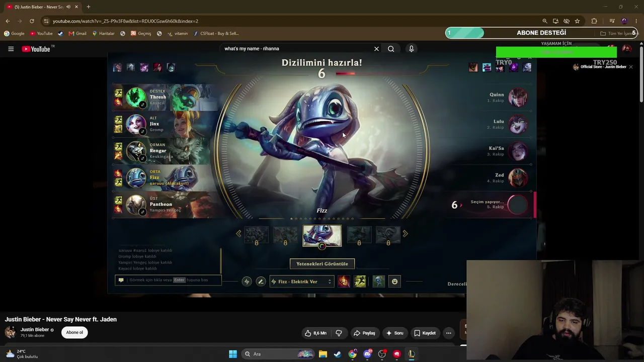Go back in browser history
644x362 pixels.
click(8, 21)
